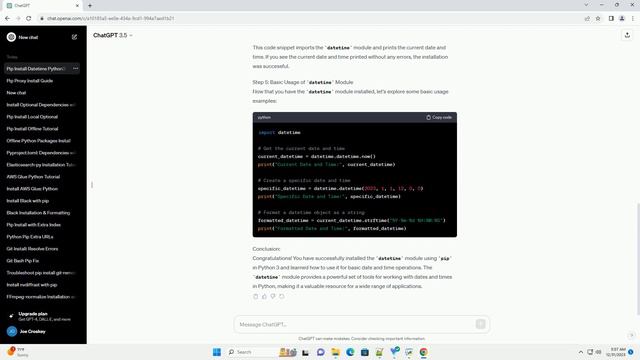The image size is (640, 360).
Task: Open File Explorer from the taskbar
Action: click(336, 352)
